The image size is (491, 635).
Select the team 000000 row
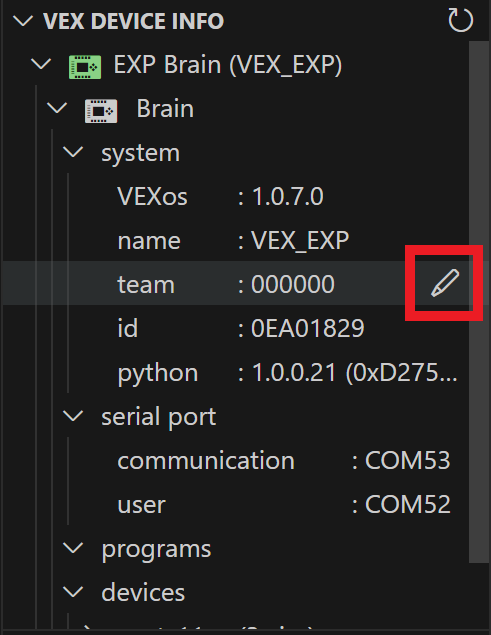click(236, 284)
